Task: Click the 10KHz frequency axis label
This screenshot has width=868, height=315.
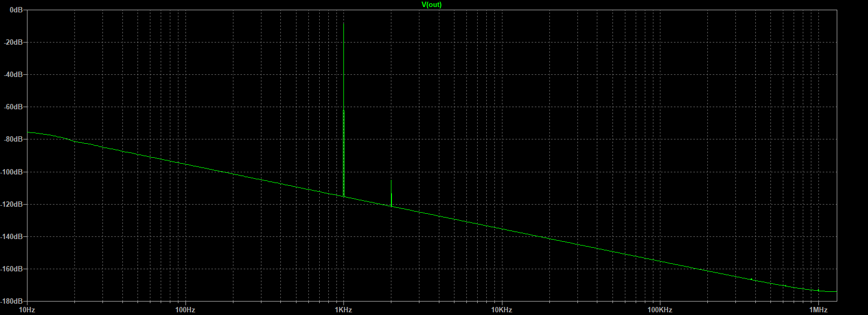Action: coord(501,310)
